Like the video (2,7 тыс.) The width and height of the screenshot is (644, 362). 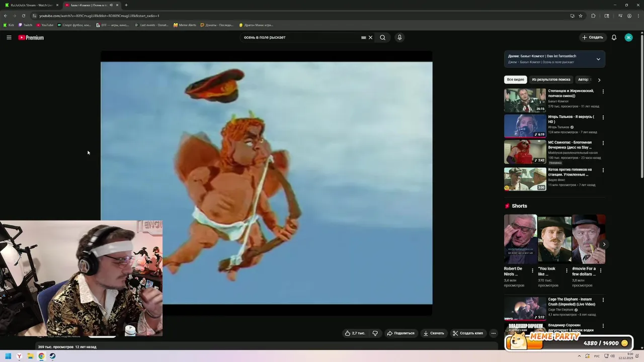355,333
